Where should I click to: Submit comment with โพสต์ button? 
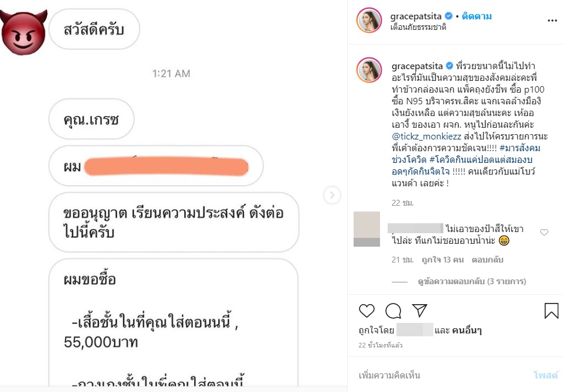pos(546,375)
